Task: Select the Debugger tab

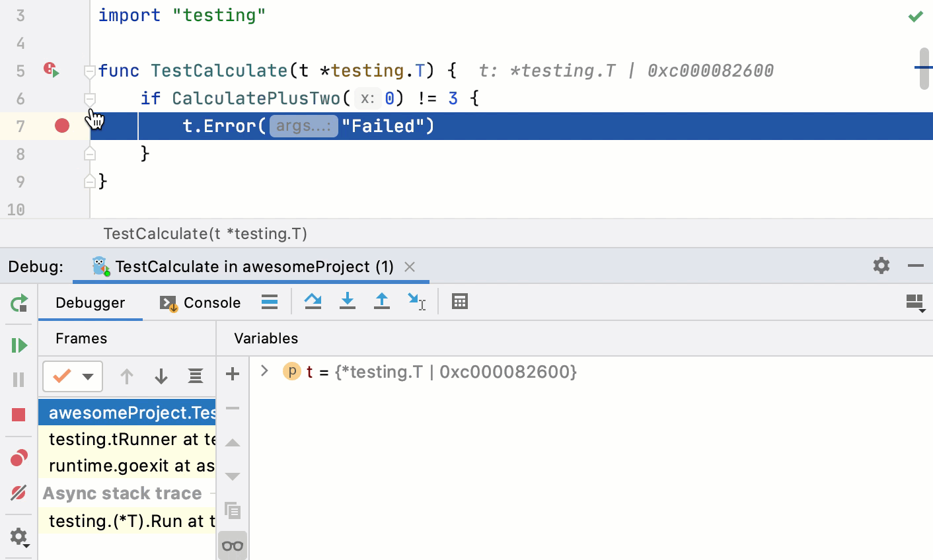Action: (x=90, y=302)
